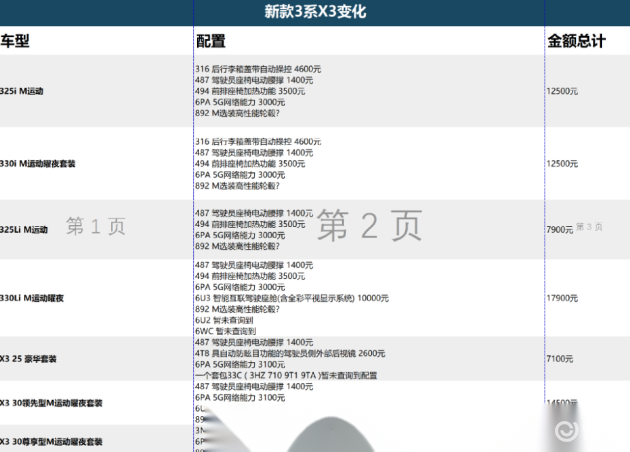Click the 6U3 智能互联驾驶座舱 10000元 line
The width and height of the screenshot is (630, 452).
[292, 298]
